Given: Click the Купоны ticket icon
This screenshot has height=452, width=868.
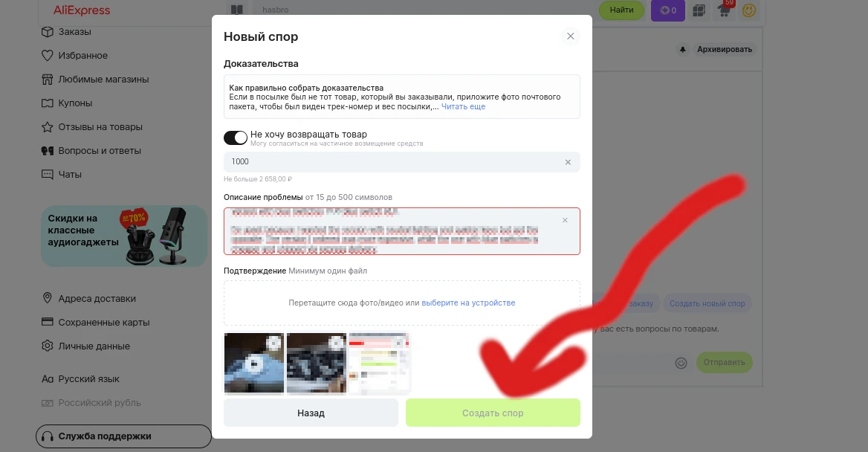Looking at the screenshot, I should tap(48, 103).
